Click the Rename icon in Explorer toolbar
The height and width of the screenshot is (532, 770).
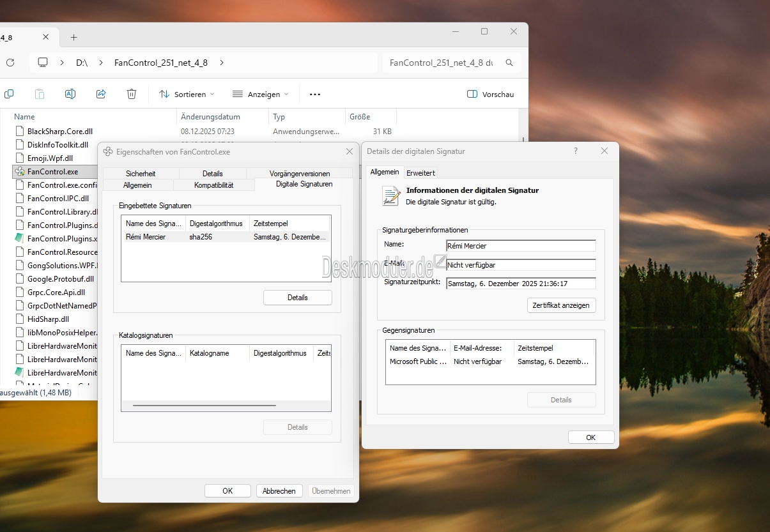tap(70, 94)
